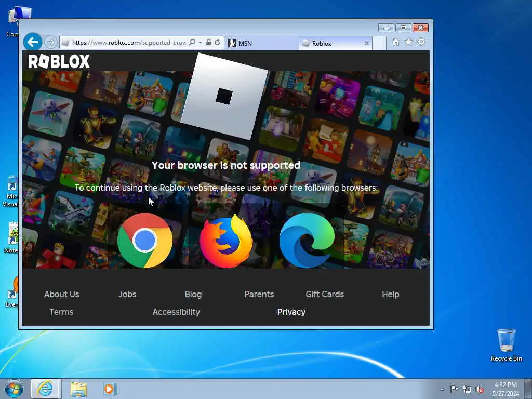Click the security lock icon in address bar

tap(209, 42)
